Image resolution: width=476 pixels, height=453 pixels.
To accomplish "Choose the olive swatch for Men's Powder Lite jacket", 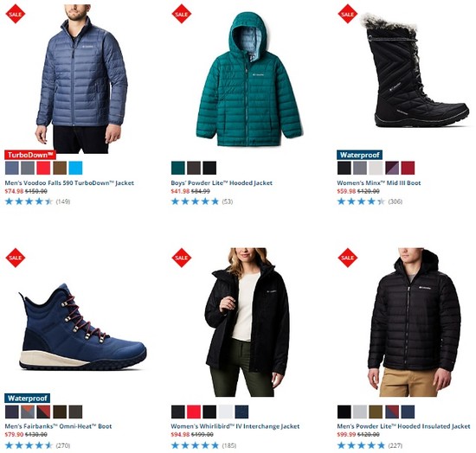I will 376,412.
